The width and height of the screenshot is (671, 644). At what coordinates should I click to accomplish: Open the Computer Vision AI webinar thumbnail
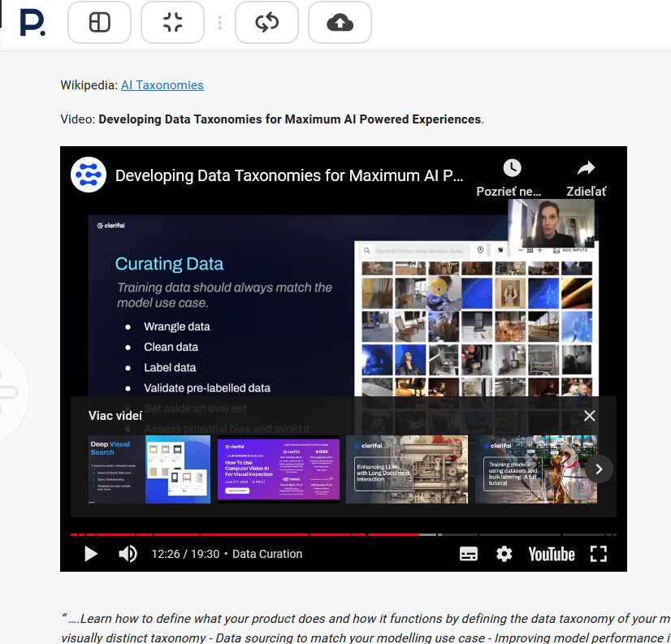coord(278,469)
